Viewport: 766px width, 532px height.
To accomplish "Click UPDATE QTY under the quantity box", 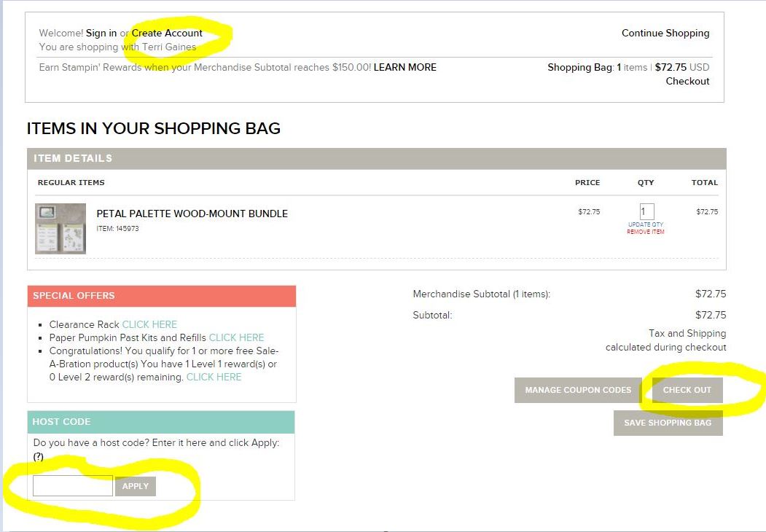I will pos(646,224).
